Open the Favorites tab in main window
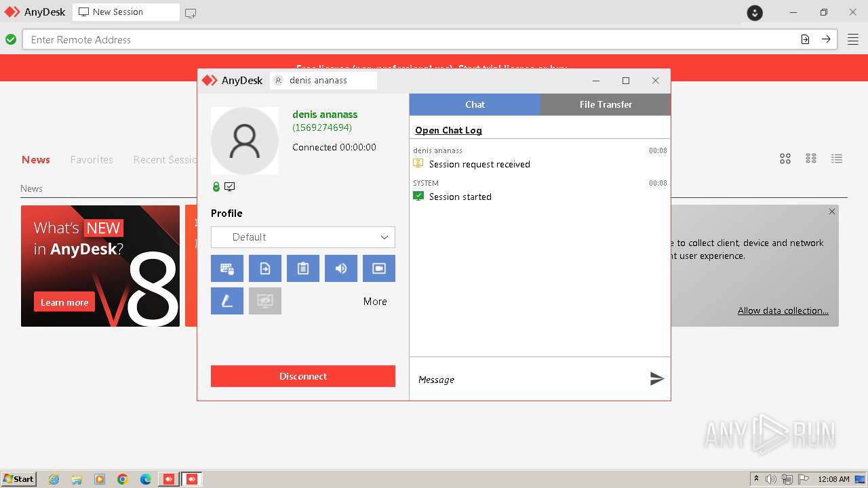 pyautogui.click(x=92, y=160)
